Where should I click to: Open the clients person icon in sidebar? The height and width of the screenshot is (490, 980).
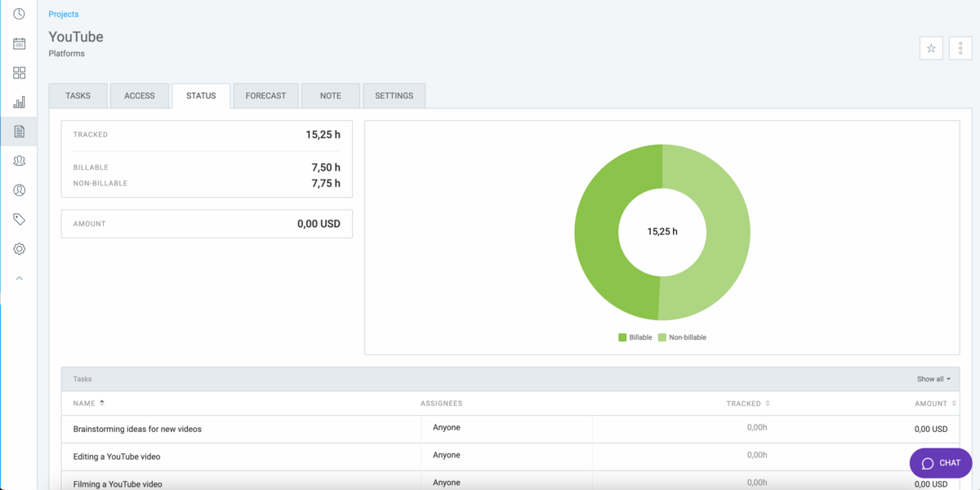pyautogui.click(x=19, y=190)
